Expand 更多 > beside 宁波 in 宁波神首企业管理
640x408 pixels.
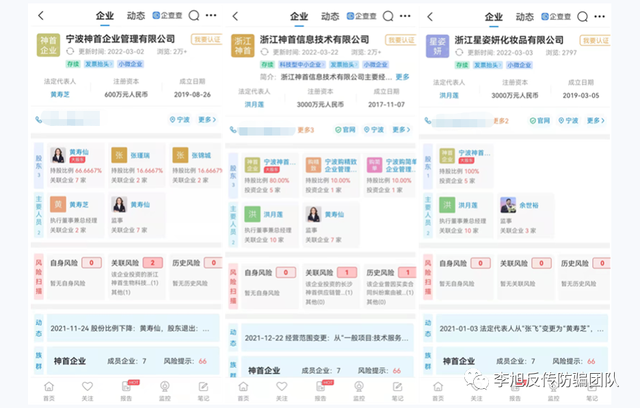click(x=207, y=120)
